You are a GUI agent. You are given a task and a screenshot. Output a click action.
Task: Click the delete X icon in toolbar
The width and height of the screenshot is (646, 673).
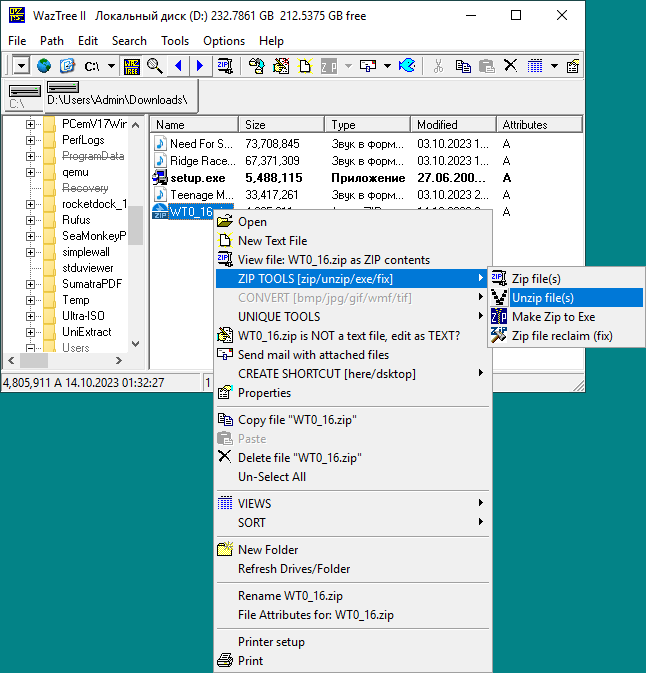click(x=510, y=66)
